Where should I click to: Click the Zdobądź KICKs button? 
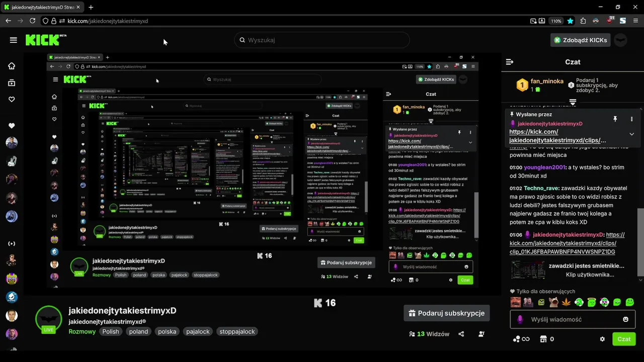[x=580, y=40]
